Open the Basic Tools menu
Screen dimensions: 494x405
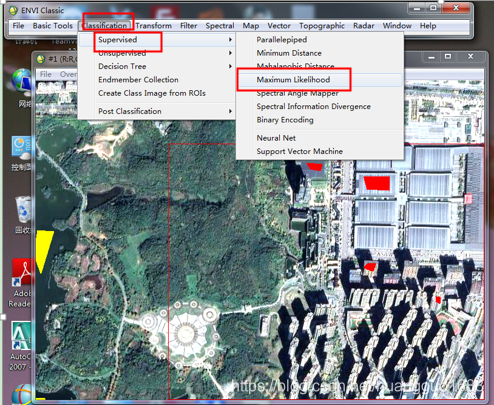click(52, 26)
